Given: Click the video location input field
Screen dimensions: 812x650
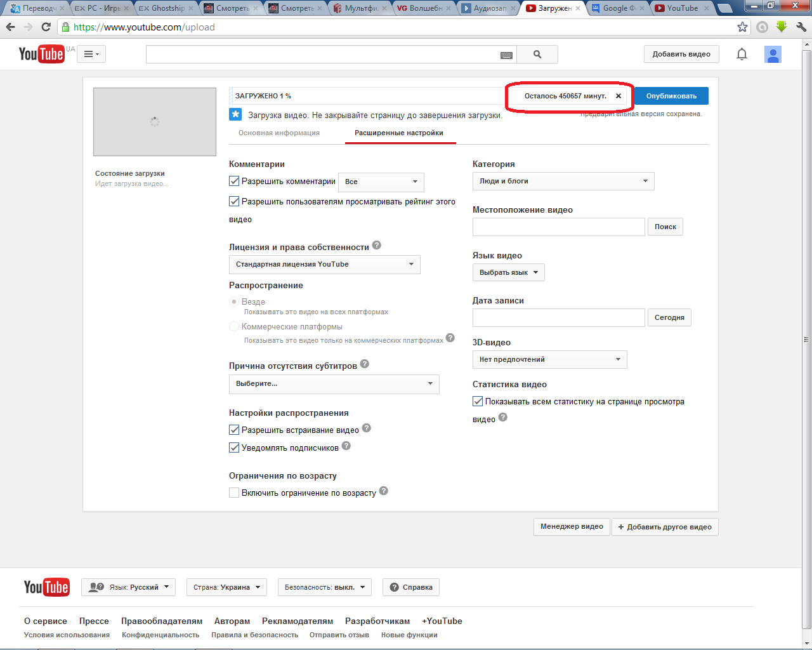Looking at the screenshot, I should pyautogui.click(x=559, y=227).
